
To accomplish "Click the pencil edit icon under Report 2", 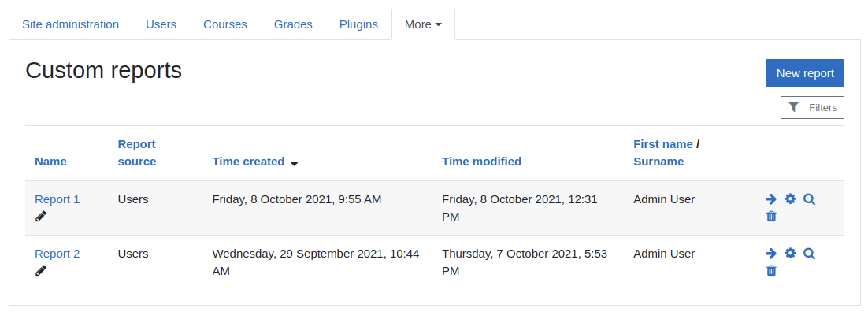I will pyautogui.click(x=41, y=271).
